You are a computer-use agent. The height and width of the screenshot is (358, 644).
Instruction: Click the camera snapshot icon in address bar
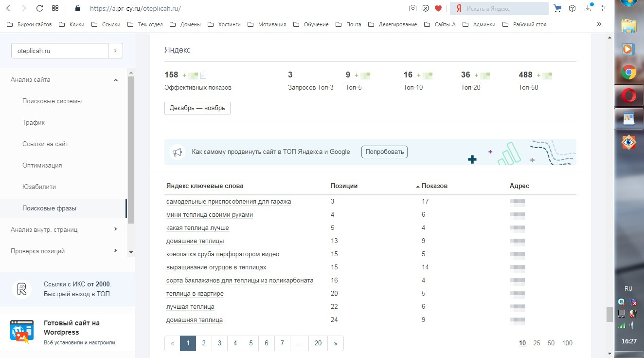point(412,8)
